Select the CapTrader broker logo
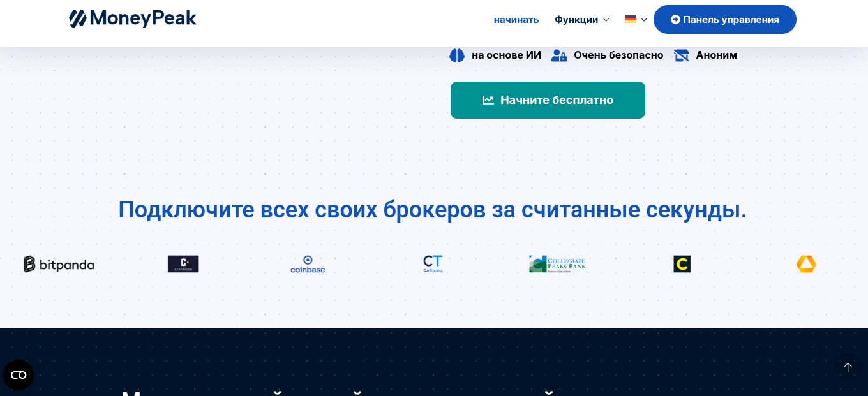This screenshot has width=868, height=396. click(x=183, y=264)
